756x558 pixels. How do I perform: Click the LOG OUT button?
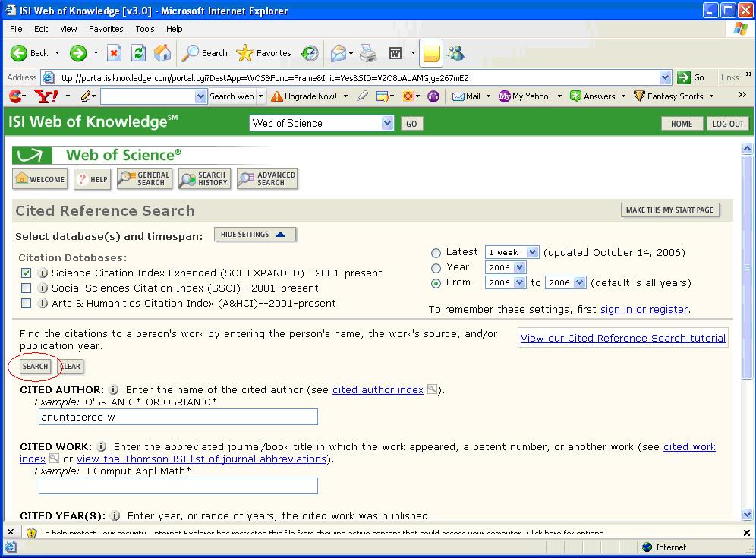click(x=728, y=124)
